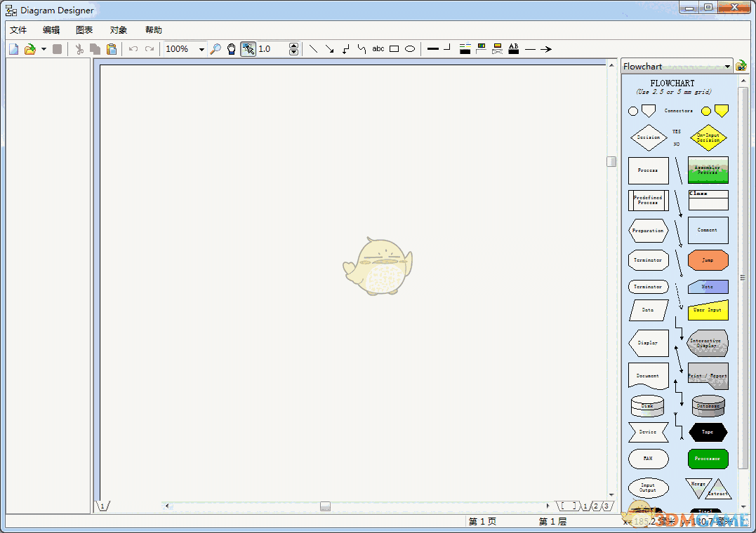Viewport: 756px width, 533px height.
Task: Choose the straight line drawing tool
Action: tap(313, 49)
